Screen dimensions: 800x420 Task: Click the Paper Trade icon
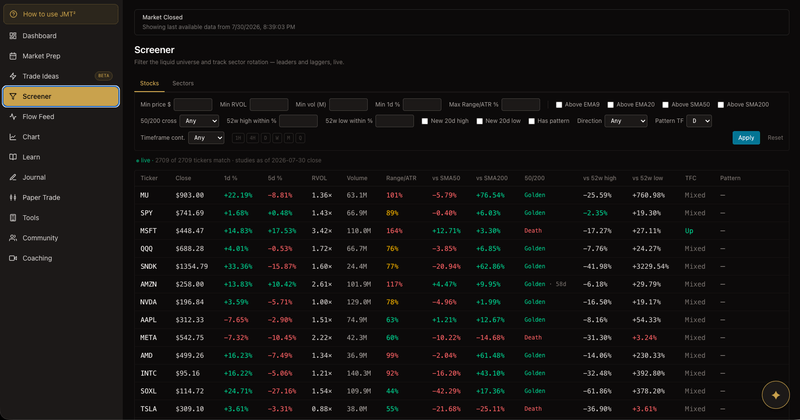point(13,197)
